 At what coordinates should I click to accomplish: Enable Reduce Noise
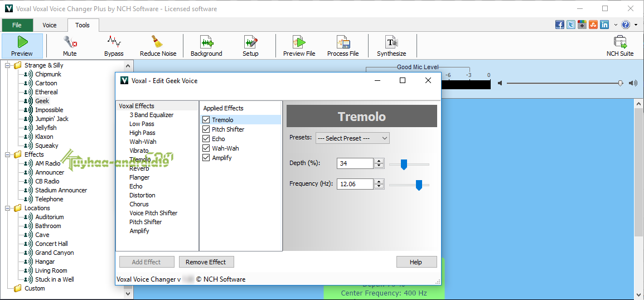pos(158,46)
